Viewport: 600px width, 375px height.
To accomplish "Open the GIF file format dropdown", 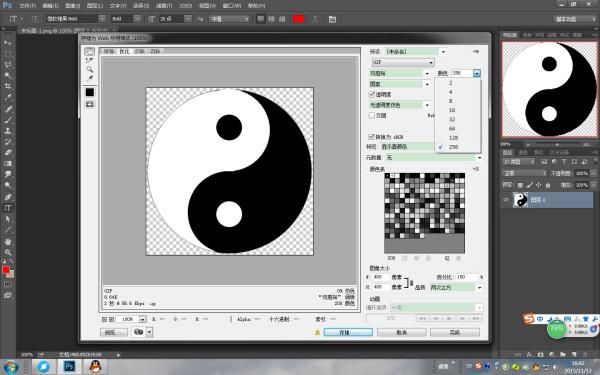I will point(403,62).
